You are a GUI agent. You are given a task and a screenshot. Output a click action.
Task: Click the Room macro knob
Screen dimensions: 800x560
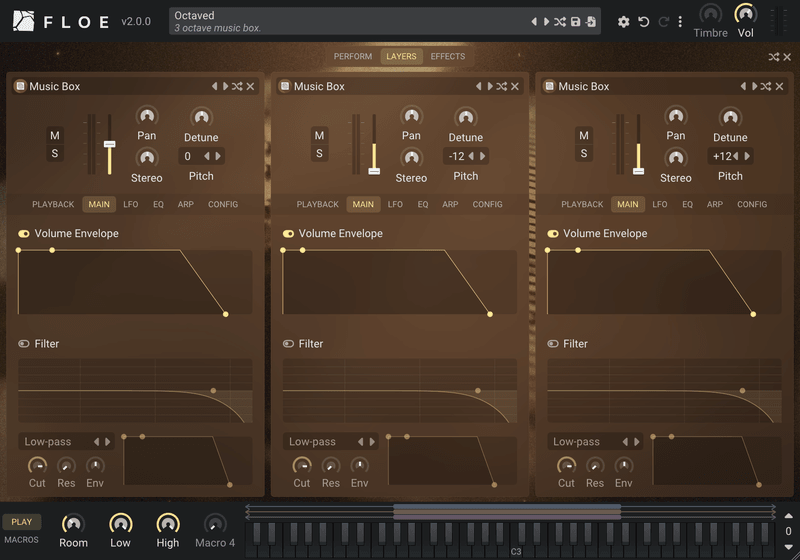click(73, 524)
